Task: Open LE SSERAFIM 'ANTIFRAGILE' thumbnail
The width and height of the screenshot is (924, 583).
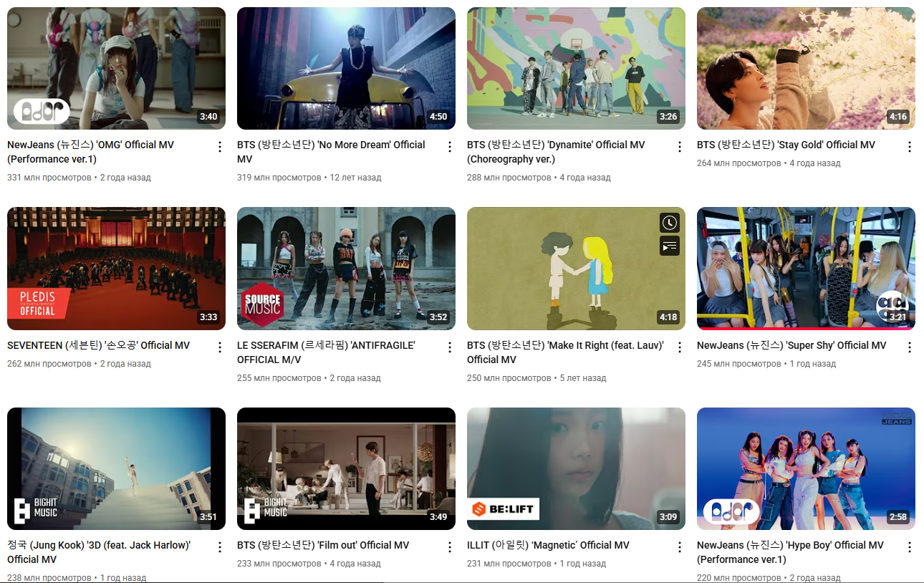Action: point(346,269)
